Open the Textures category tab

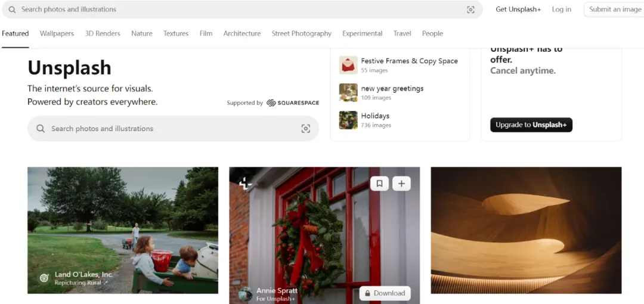[x=176, y=34]
